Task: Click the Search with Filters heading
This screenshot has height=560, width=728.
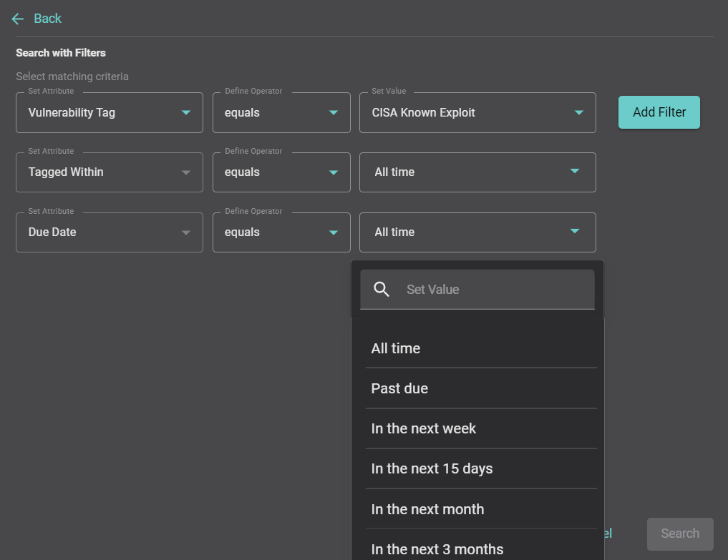Action: 61,53
